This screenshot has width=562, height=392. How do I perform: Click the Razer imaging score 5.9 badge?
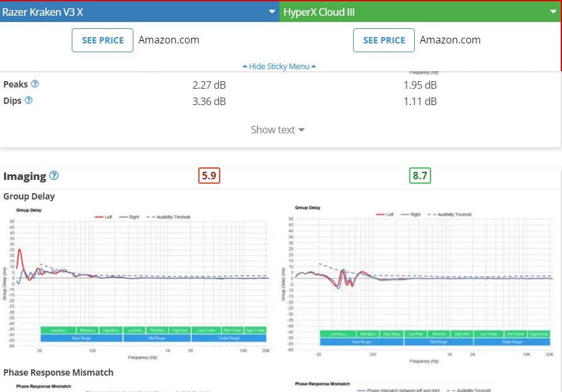coord(210,176)
